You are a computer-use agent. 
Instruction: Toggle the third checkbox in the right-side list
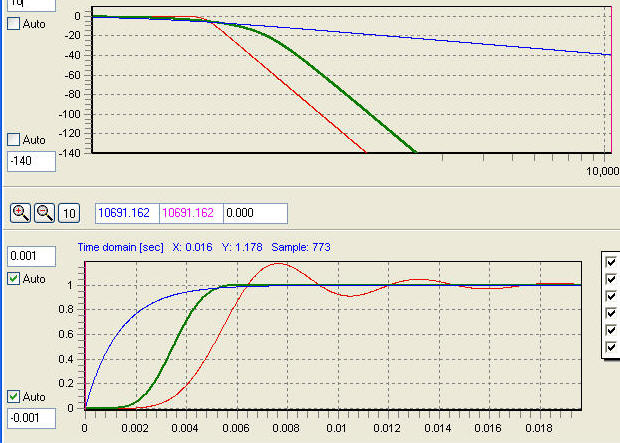pyautogui.click(x=611, y=296)
